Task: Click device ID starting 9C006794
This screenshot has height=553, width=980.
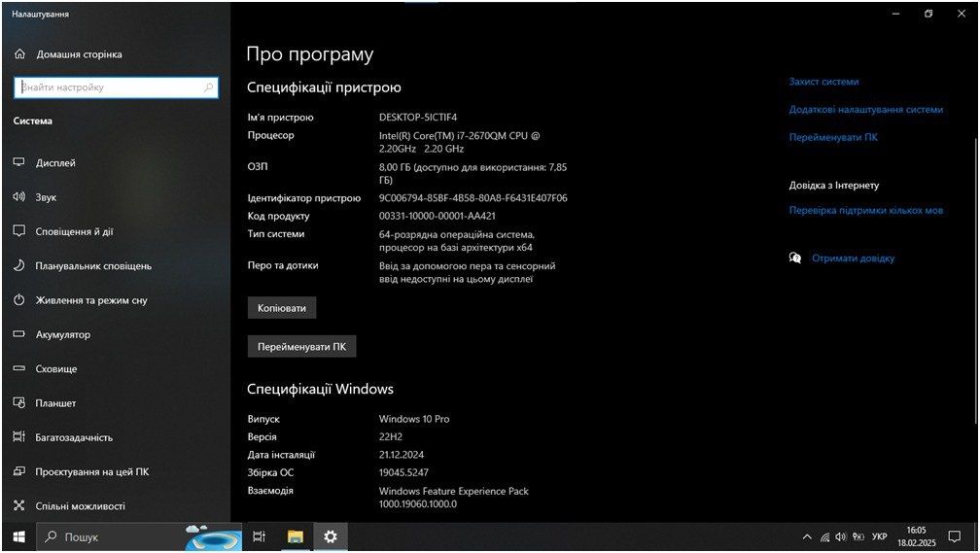Action: 472,198
